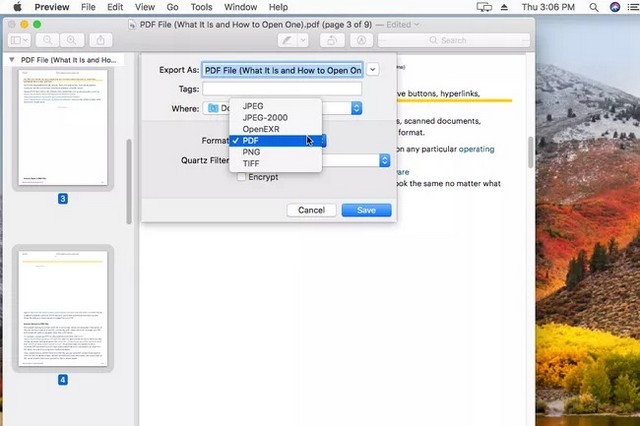Screen dimensions: 640x426
Task: Open the sidebar view mode button
Action: pos(19,40)
